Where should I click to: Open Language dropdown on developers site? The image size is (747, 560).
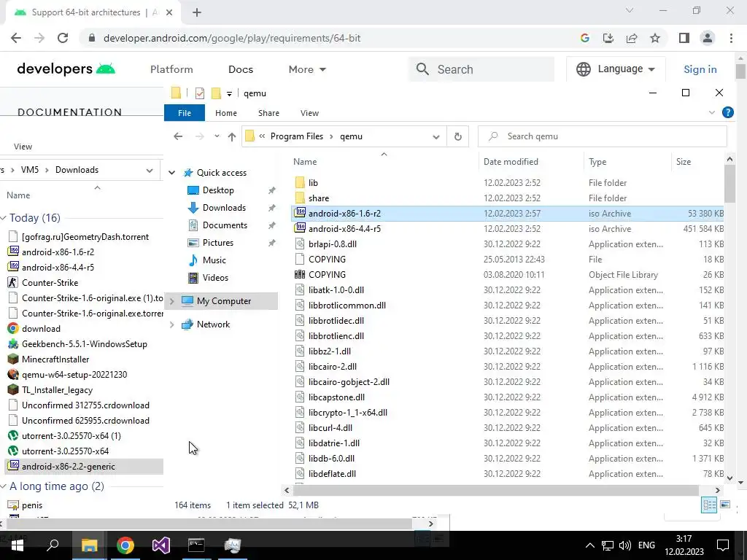click(x=616, y=69)
